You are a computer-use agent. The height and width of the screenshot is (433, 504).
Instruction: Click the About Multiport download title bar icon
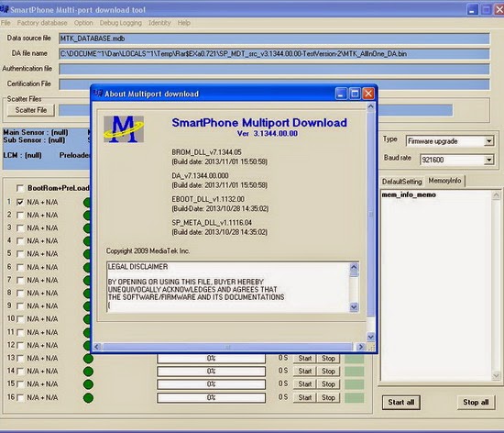tap(98, 94)
